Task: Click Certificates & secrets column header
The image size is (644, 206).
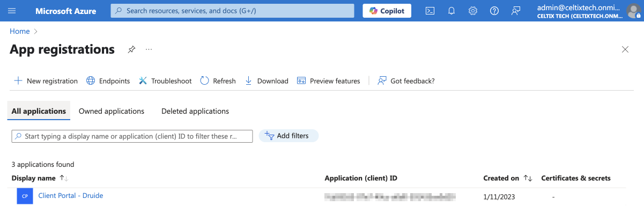Action: pyautogui.click(x=576, y=178)
